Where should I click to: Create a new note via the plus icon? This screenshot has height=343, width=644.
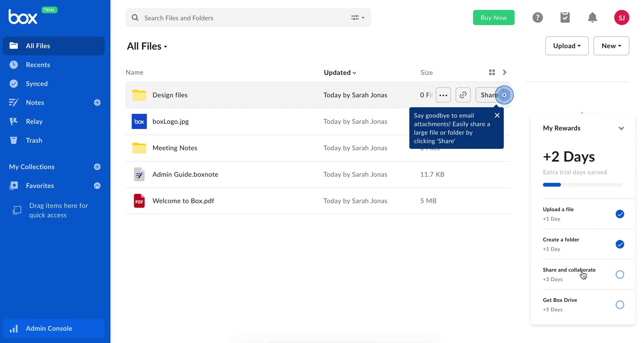coord(97,102)
